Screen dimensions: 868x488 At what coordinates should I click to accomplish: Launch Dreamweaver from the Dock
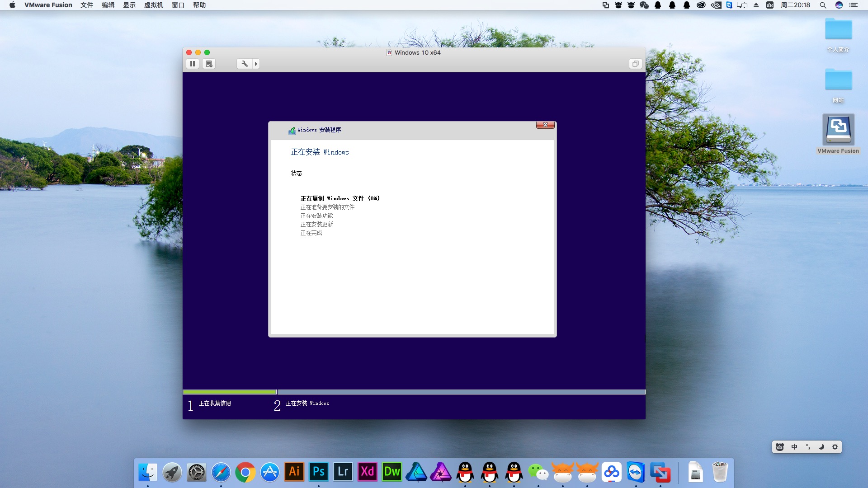point(392,472)
